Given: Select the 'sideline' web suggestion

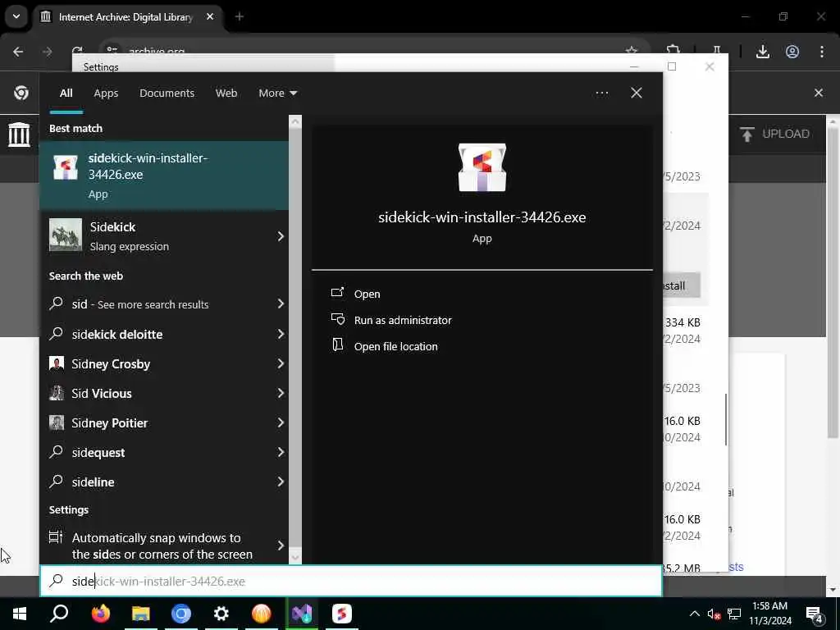Looking at the screenshot, I should click(x=155, y=482).
